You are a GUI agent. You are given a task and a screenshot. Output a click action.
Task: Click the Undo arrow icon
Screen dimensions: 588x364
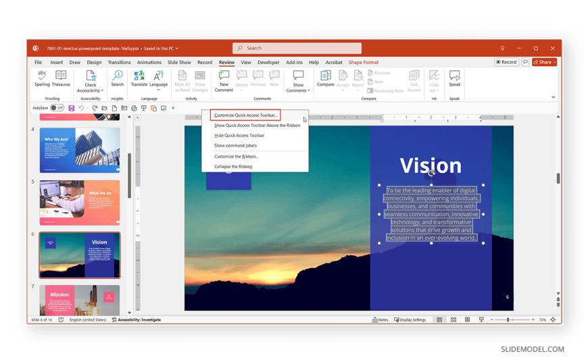80,108
